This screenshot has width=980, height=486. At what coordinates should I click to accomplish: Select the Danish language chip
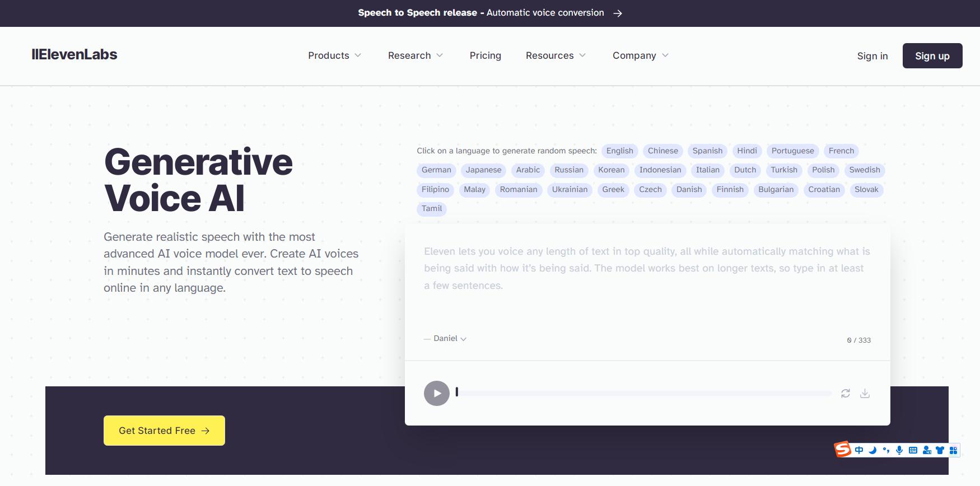click(689, 190)
